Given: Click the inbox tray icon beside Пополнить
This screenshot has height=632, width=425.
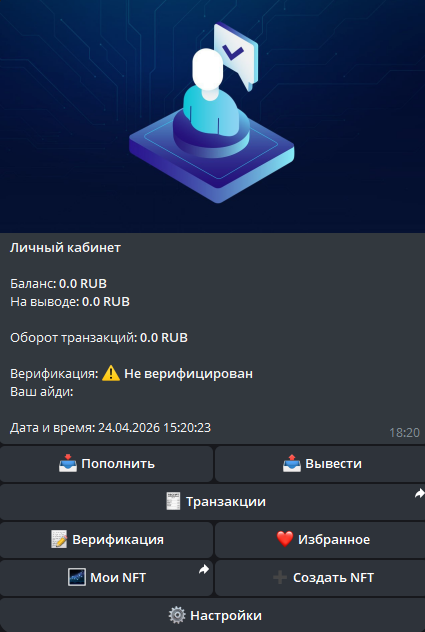Looking at the screenshot, I should click(68, 464).
